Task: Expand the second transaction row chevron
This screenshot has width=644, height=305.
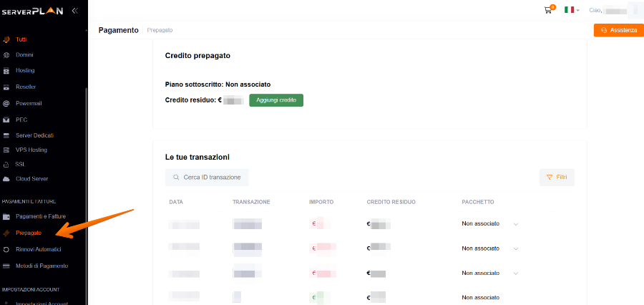Action: pyautogui.click(x=515, y=249)
